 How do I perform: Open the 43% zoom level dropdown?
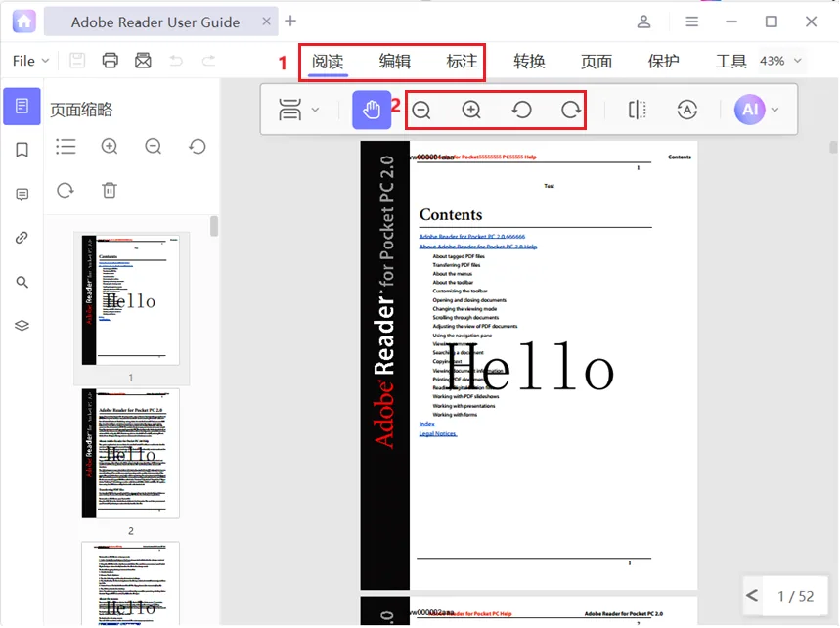(x=780, y=61)
